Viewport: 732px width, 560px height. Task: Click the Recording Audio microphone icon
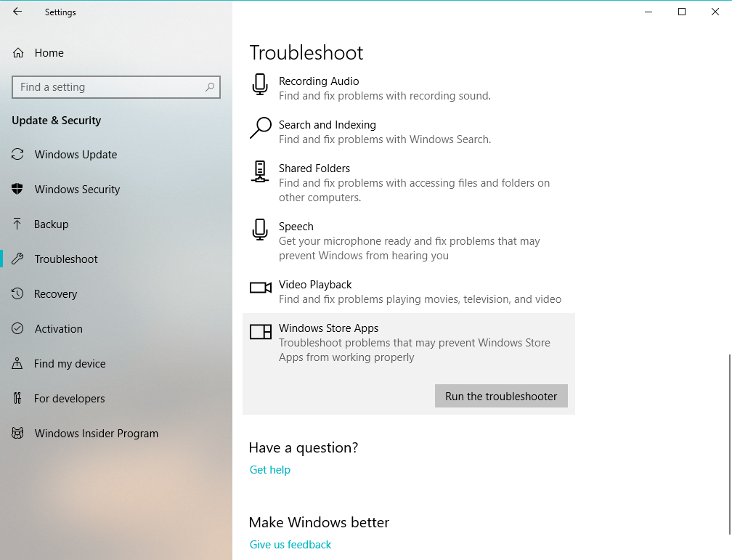[x=260, y=84]
